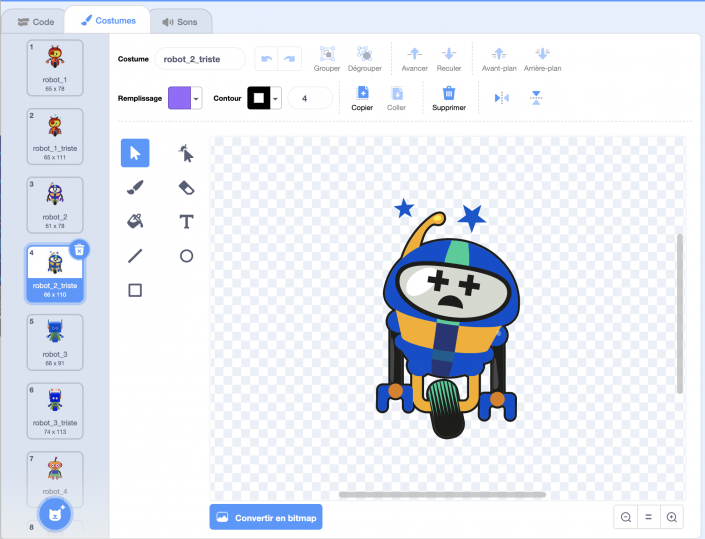The height and width of the screenshot is (539, 705).
Task: Activate the Text tool
Action: coord(186,221)
